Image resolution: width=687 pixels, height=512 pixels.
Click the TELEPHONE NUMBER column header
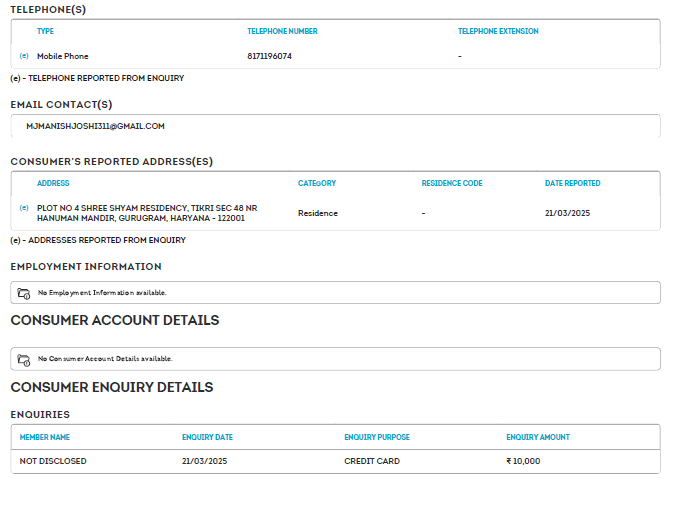(282, 31)
